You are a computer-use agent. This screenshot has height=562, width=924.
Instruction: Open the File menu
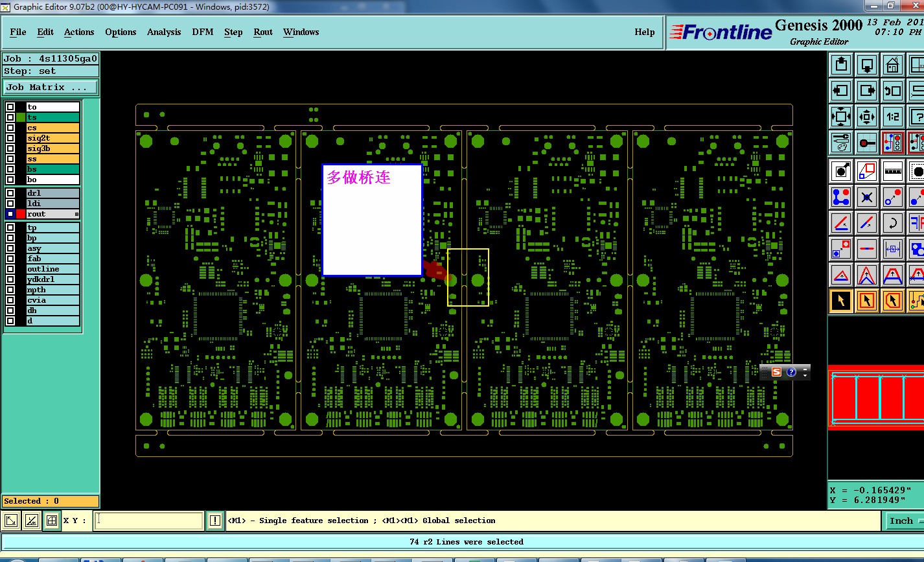pos(18,32)
